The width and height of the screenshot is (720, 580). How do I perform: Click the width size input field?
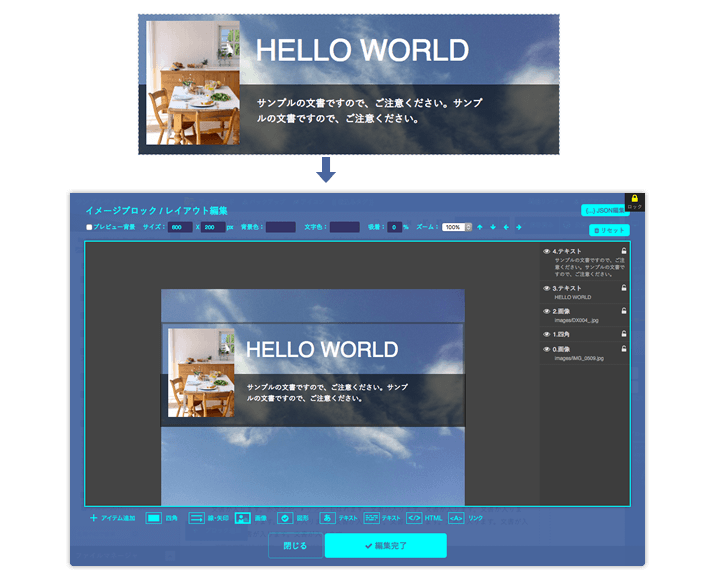pyautogui.click(x=180, y=227)
